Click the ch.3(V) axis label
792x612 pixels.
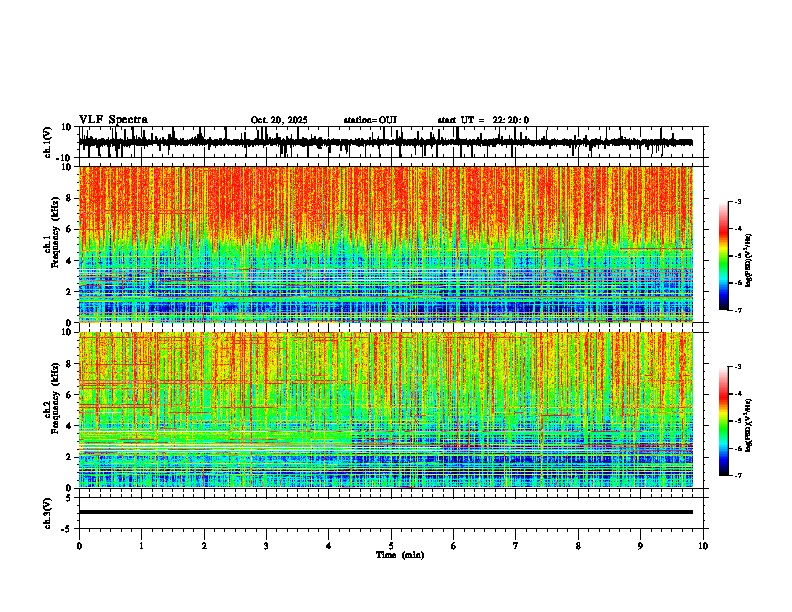click(48, 513)
